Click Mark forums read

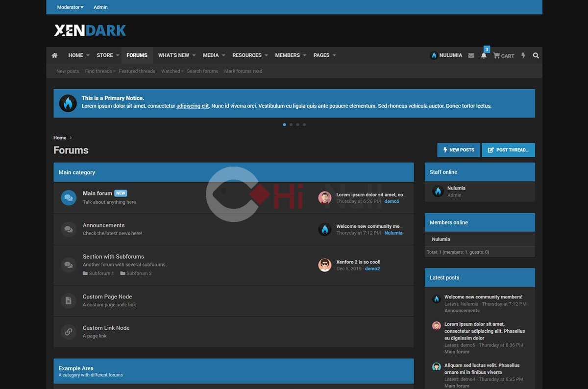pyautogui.click(x=243, y=71)
